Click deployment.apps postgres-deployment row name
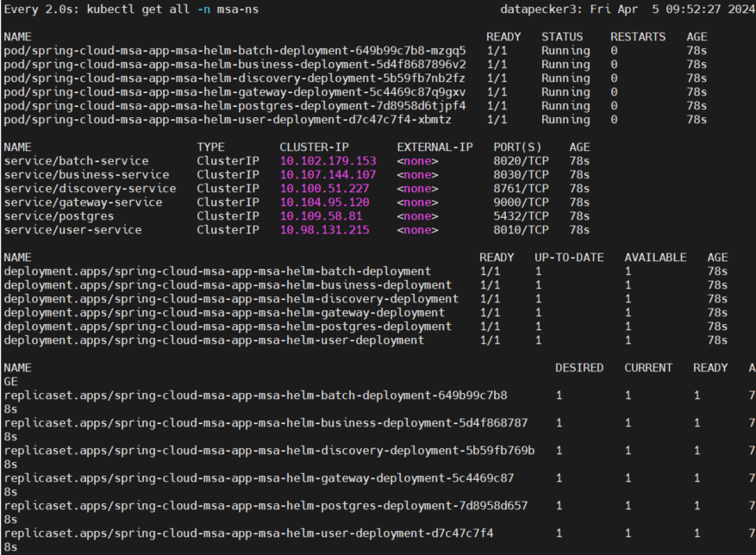 click(x=228, y=327)
